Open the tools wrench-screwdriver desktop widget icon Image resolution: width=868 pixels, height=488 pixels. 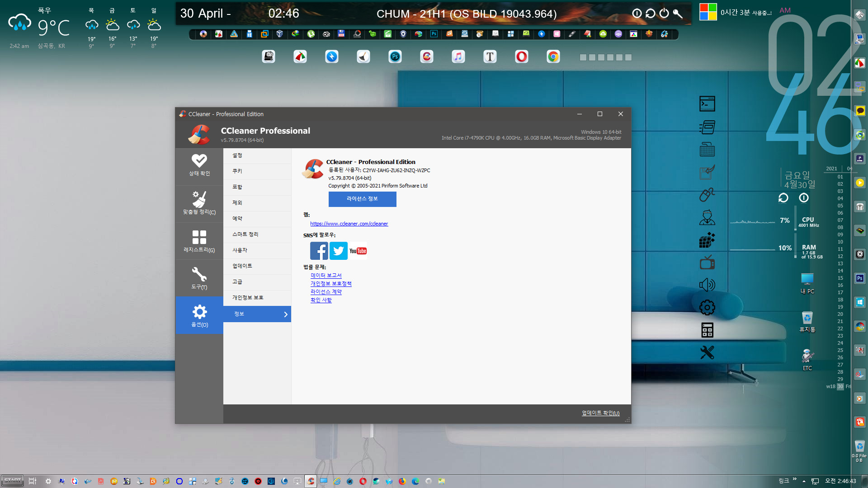(x=707, y=352)
